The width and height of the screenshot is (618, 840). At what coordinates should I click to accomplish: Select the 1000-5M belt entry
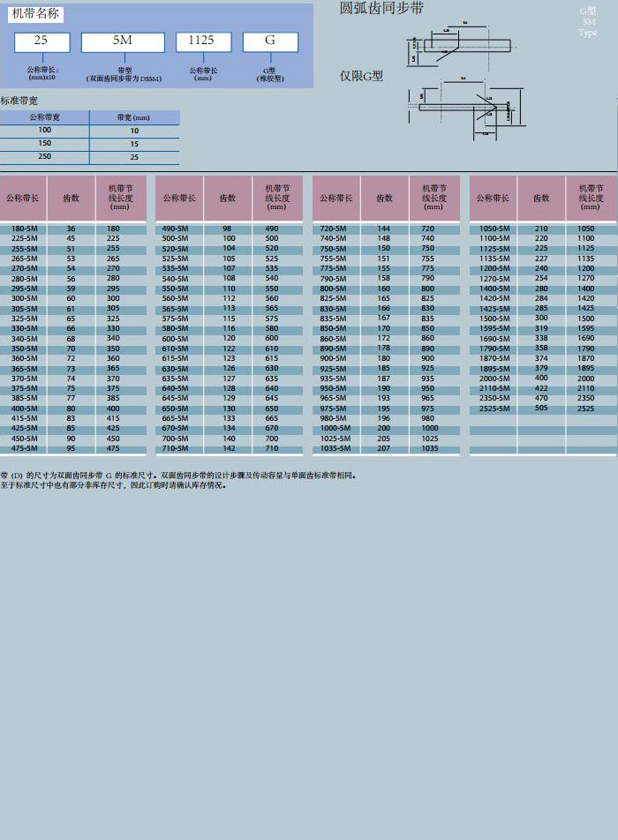pyautogui.click(x=333, y=428)
